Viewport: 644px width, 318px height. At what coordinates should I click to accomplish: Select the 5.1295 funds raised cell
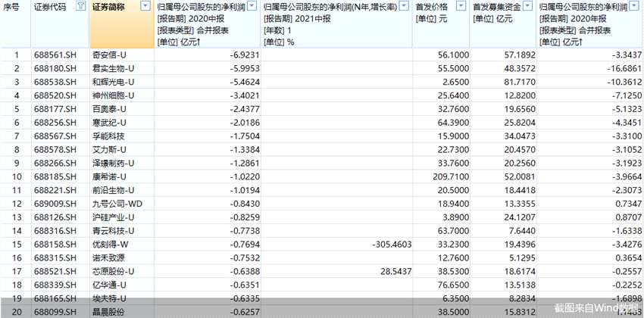click(x=521, y=258)
